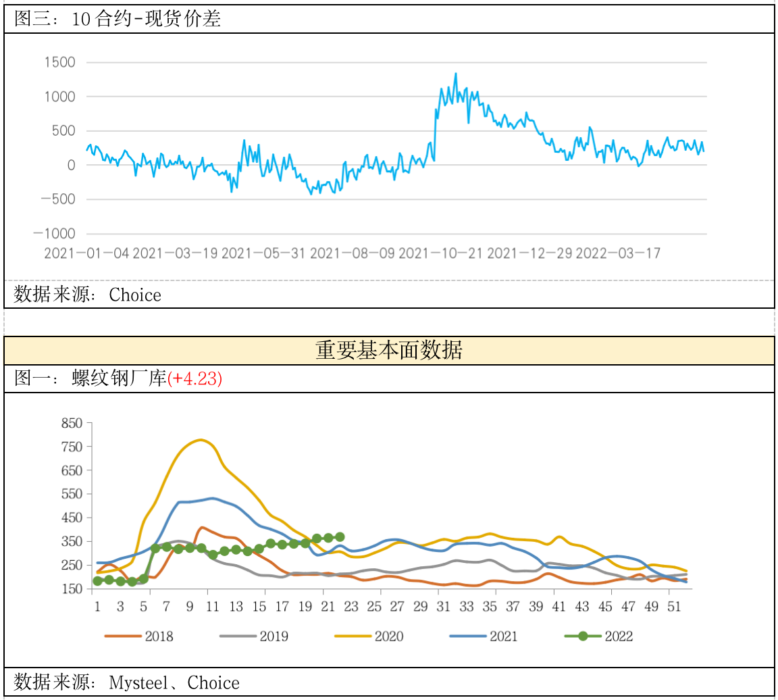Click the red (+4.23) change value
The width and height of the screenshot is (778, 700).
coord(194,379)
